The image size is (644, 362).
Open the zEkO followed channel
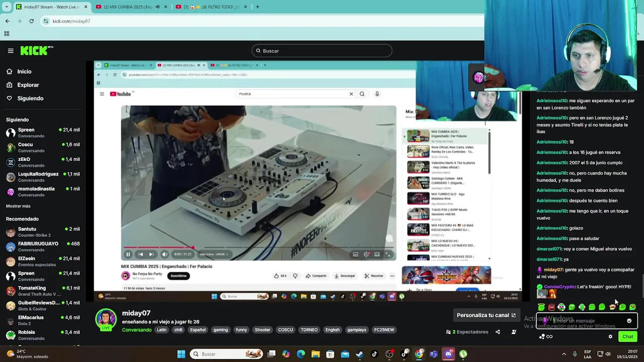(x=43, y=162)
